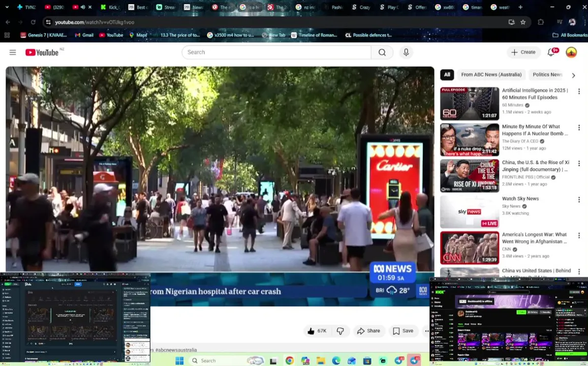The height and width of the screenshot is (366, 588).
Task: Open options for Minute By Minute nuclear video
Action: [x=579, y=128]
